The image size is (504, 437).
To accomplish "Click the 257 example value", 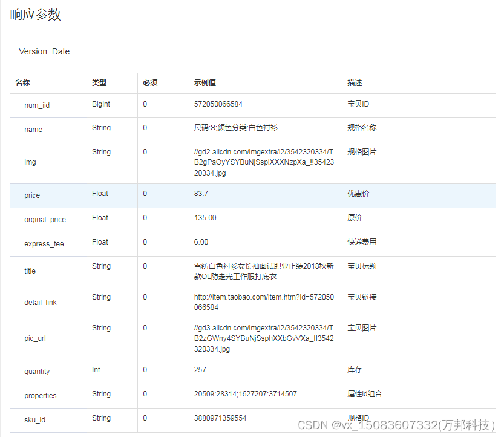I will tap(200, 370).
